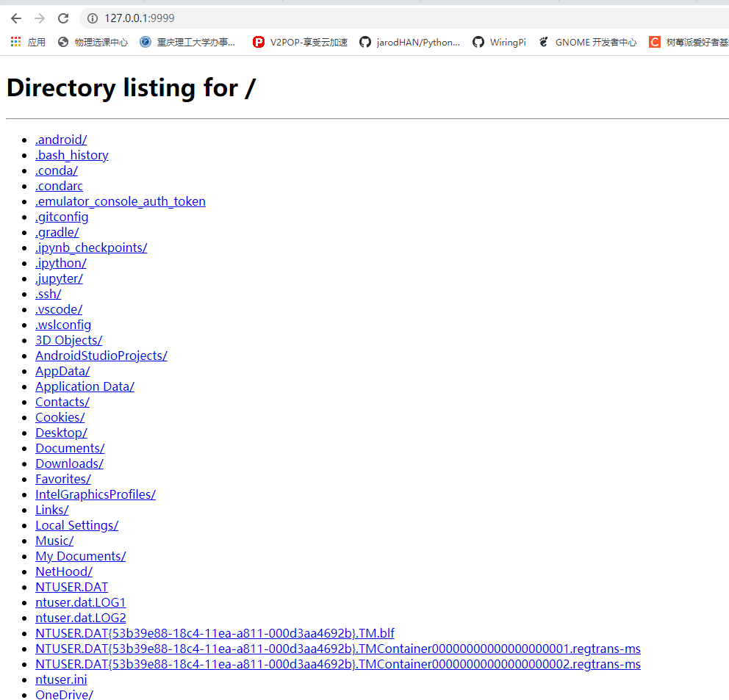Open the OneDrive/ folder link
The width and height of the screenshot is (729, 700).
pyautogui.click(x=64, y=694)
